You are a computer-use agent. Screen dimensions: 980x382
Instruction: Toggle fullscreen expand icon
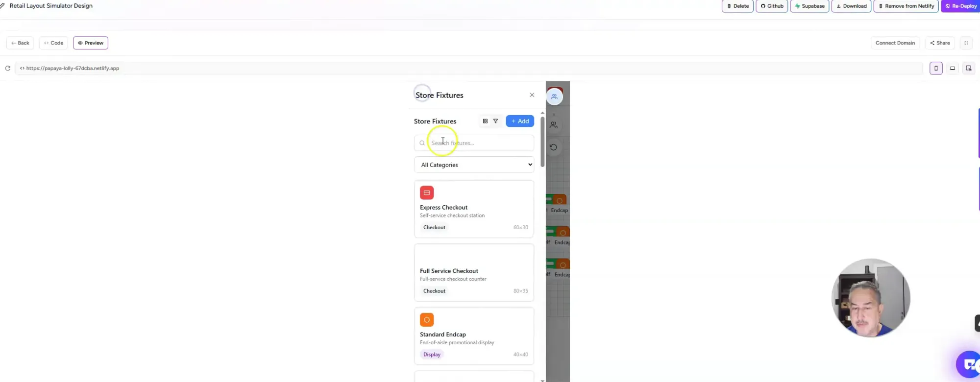tap(966, 43)
